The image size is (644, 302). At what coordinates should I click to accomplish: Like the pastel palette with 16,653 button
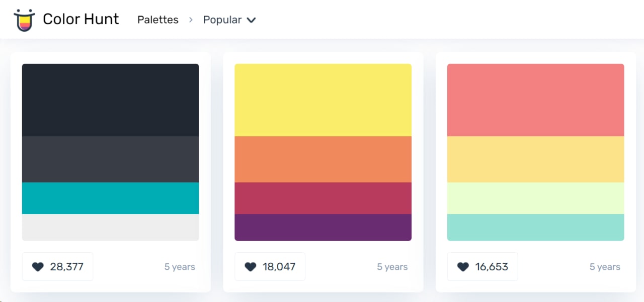(x=482, y=267)
